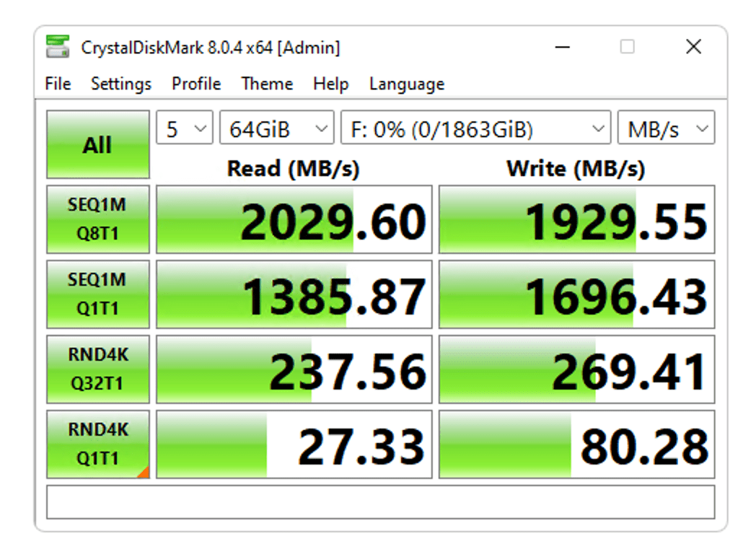Image resolution: width=756 pixels, height=557 pixels.
Task: Launch the RND4K Q32T1 random test
Action: pyautogui.click(x=97, y=369)
